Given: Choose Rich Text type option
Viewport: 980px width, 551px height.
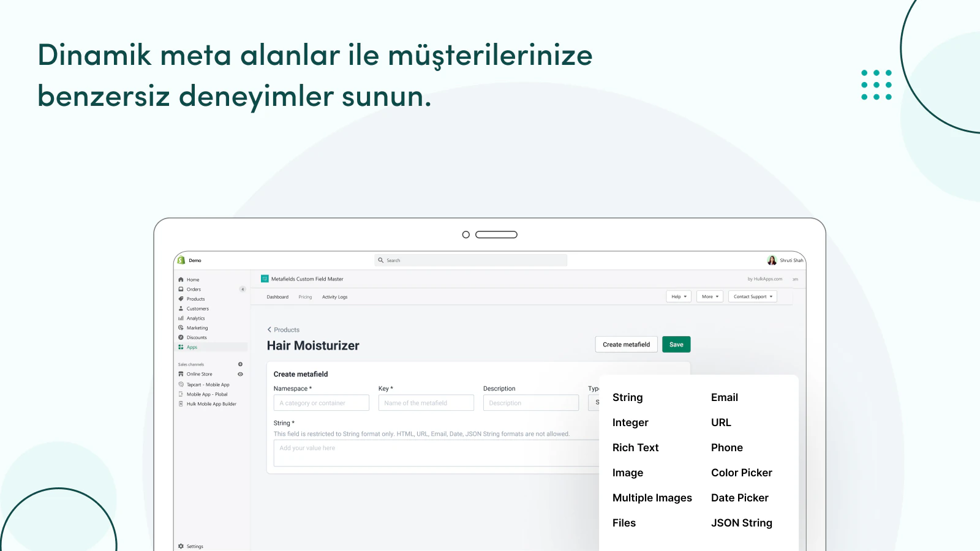Looking at the screenshot, I should [x=635, y=448].
